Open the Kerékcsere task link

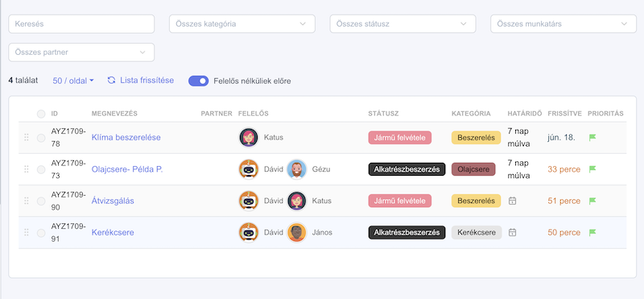coord(113,232)
